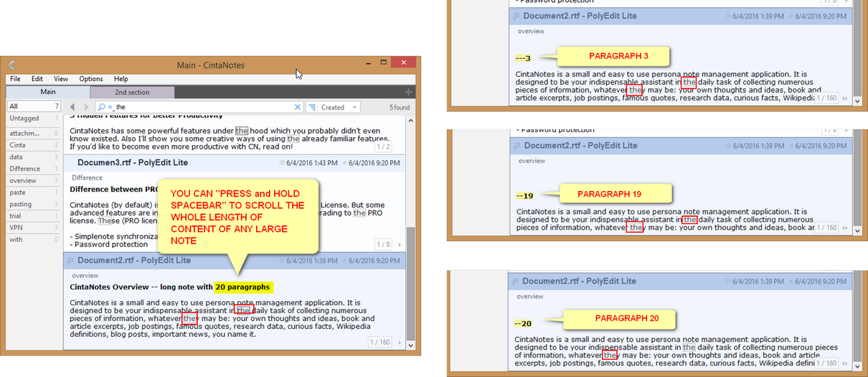Click '1 / 160' counter in PARAGRAPH 19 panel
Viewport: 868px width, 377px height.
[826, 227]
